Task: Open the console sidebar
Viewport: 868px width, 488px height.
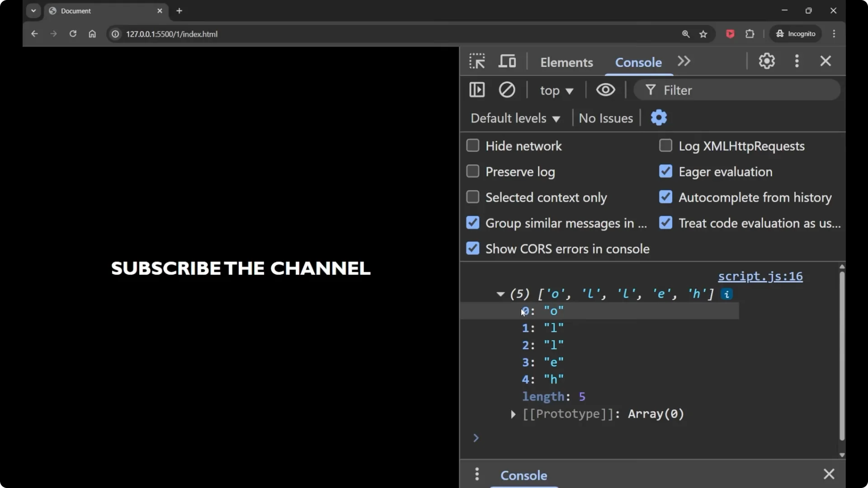Action: point(477,90)
